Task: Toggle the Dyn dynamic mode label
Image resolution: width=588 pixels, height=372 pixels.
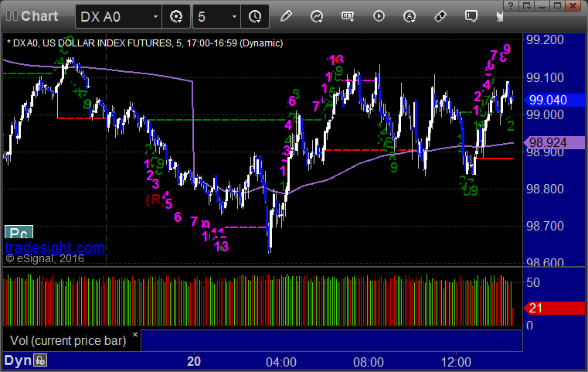Action: pyautogui.click(x=18, y=360)
